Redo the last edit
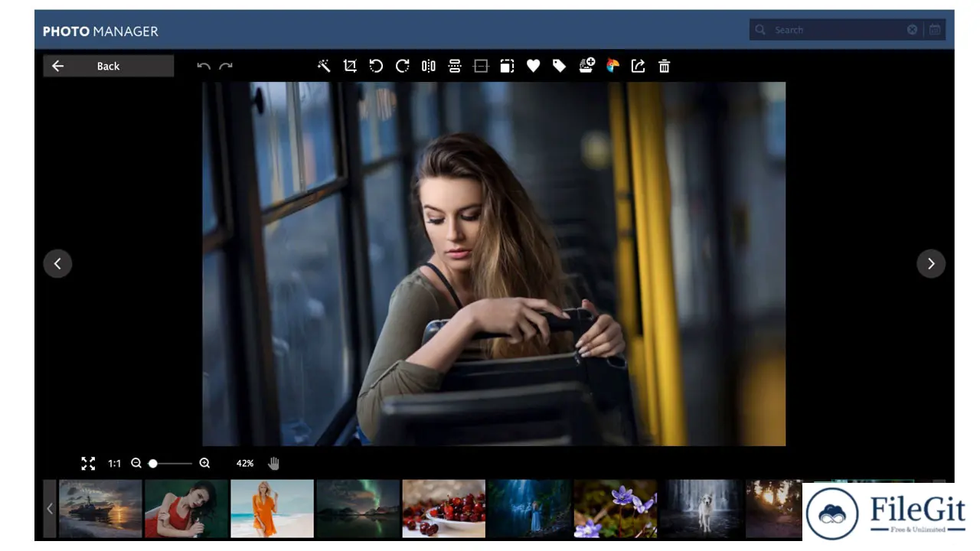This screenshot has width=980, height=551. click(226, 67)
